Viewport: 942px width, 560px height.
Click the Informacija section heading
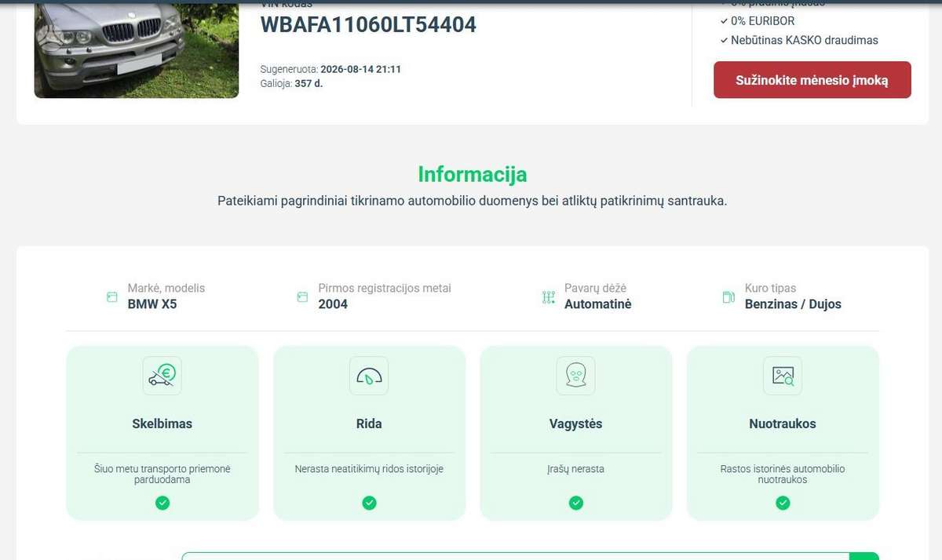[x=473, y=174]
